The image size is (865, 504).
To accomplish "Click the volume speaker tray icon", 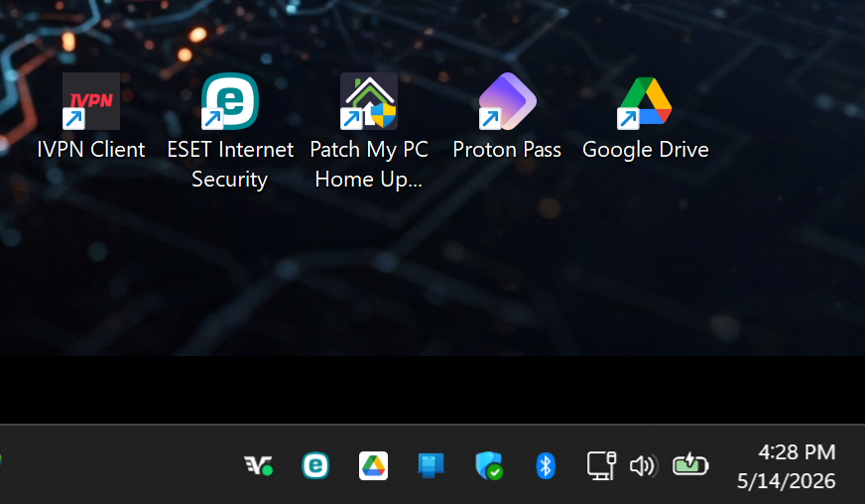I will pyautogui.click(x=643, y=466).
